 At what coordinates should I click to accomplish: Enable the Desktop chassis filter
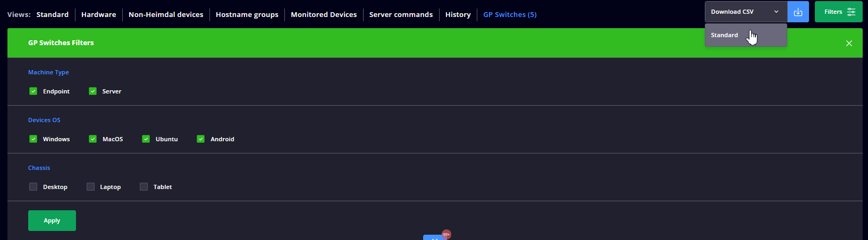coord(33,187)
